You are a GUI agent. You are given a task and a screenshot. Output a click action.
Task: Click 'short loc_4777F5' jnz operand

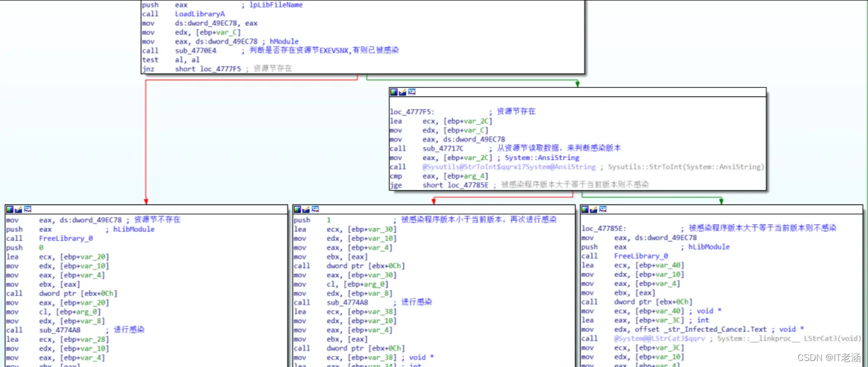208,69
